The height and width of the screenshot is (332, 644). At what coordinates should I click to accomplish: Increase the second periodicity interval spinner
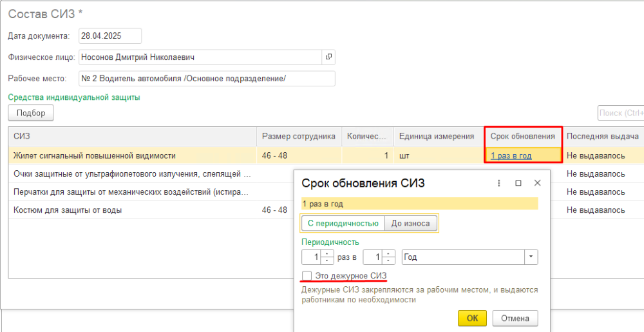388,254
